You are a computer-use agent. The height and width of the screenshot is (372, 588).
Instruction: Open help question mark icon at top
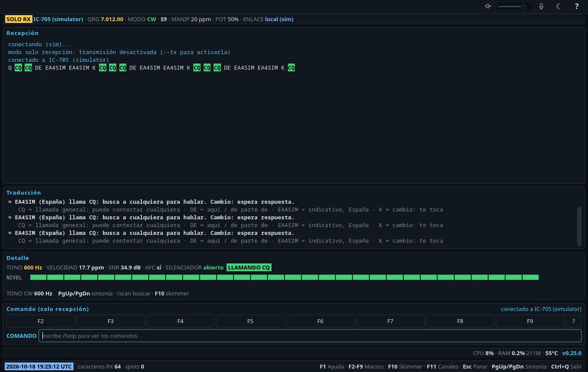click(x=576, y=6)
